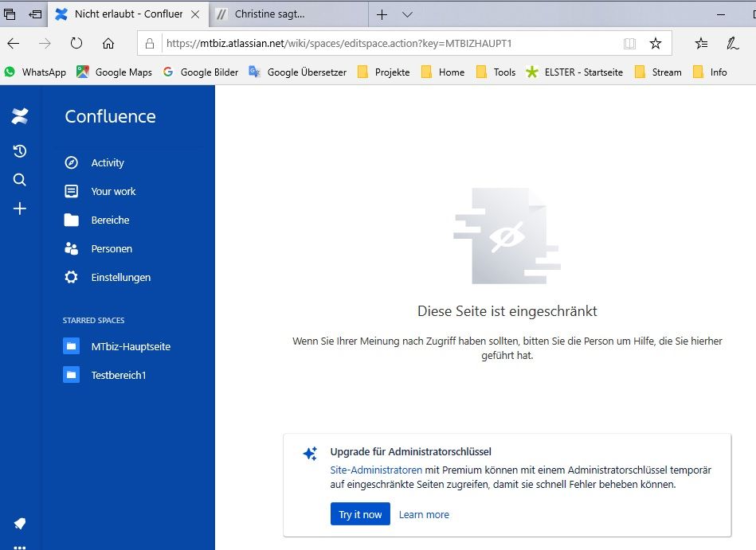
Task: Reload the page with refresh icon
Action: click(76, 43)
